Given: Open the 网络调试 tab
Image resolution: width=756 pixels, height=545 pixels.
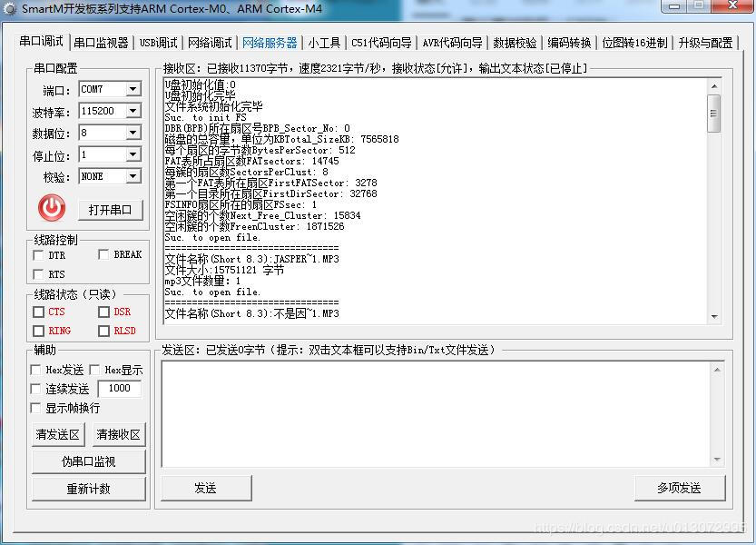Looking at the screenshot, I should pos(210,43).
